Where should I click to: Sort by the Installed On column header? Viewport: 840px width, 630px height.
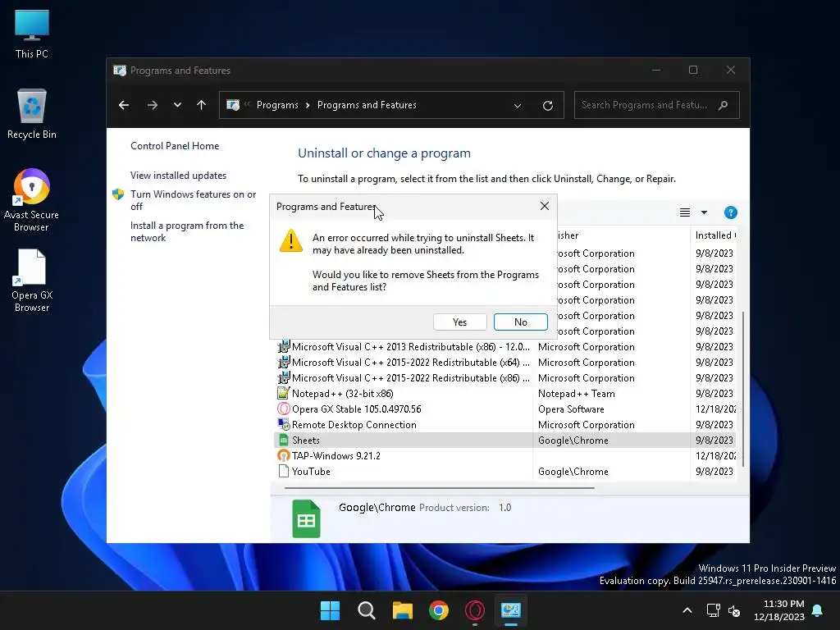tap(714, 235)
